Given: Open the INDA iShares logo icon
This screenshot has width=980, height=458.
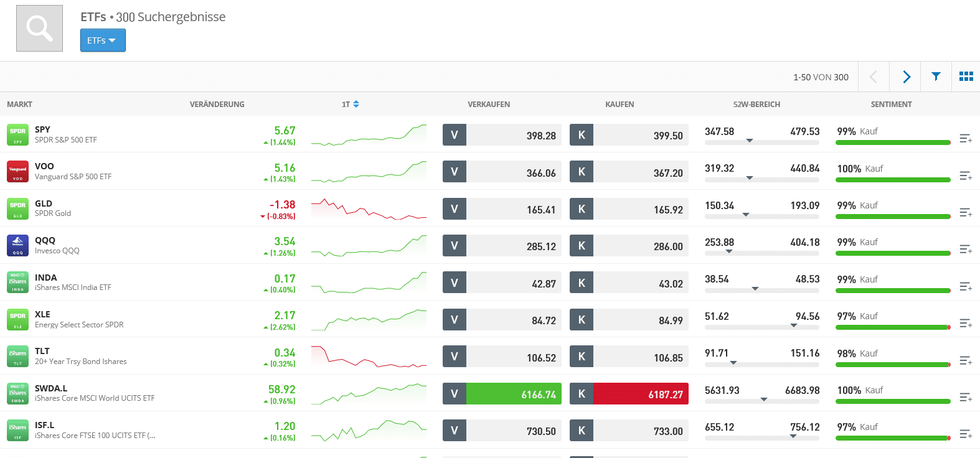Looking at the screenshot, I should coord(17,283).
